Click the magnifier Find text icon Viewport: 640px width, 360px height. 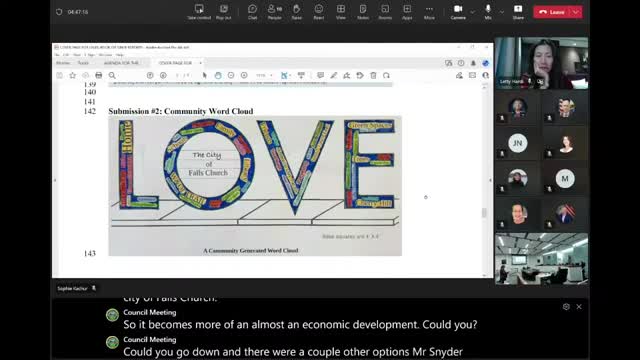pos(112,76)
